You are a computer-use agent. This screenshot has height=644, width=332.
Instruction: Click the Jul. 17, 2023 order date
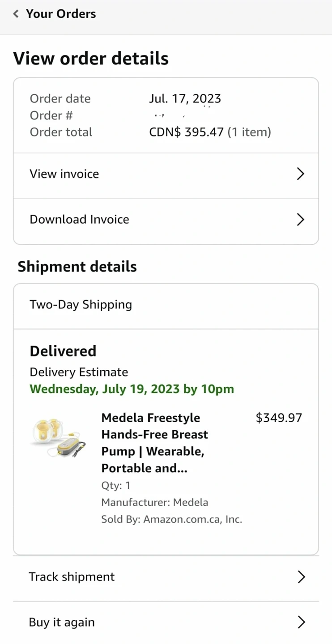[x=185, y=99]
